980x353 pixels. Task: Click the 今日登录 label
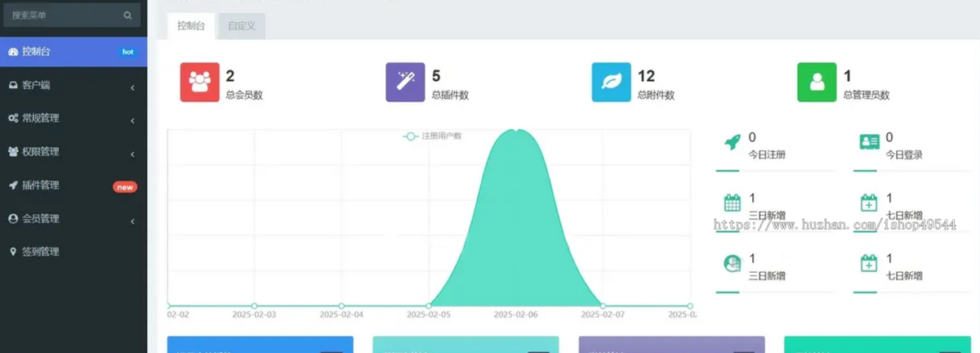pos(904,154)
